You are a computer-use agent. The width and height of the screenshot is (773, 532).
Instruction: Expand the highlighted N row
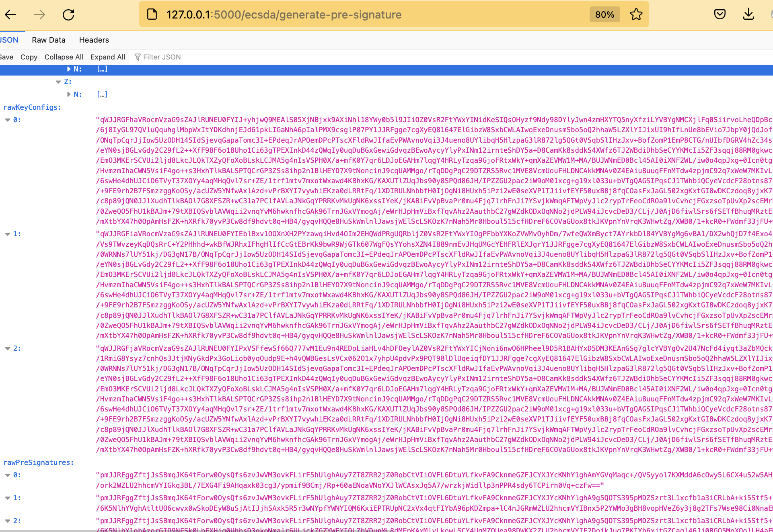[69, 69]
